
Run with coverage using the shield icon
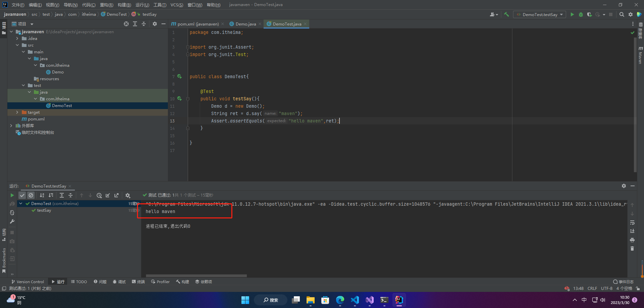point(589,14)
